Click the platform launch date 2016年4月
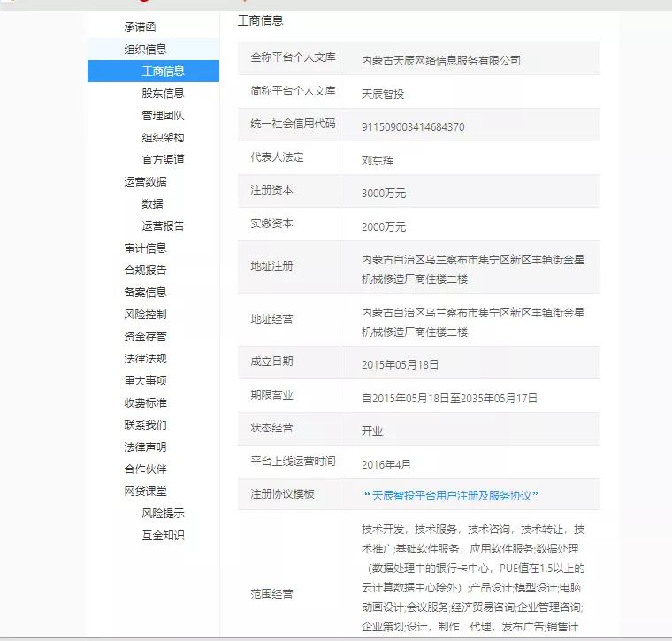The height and width of the screenshot is (641, 672). click(x=386, y=464)
